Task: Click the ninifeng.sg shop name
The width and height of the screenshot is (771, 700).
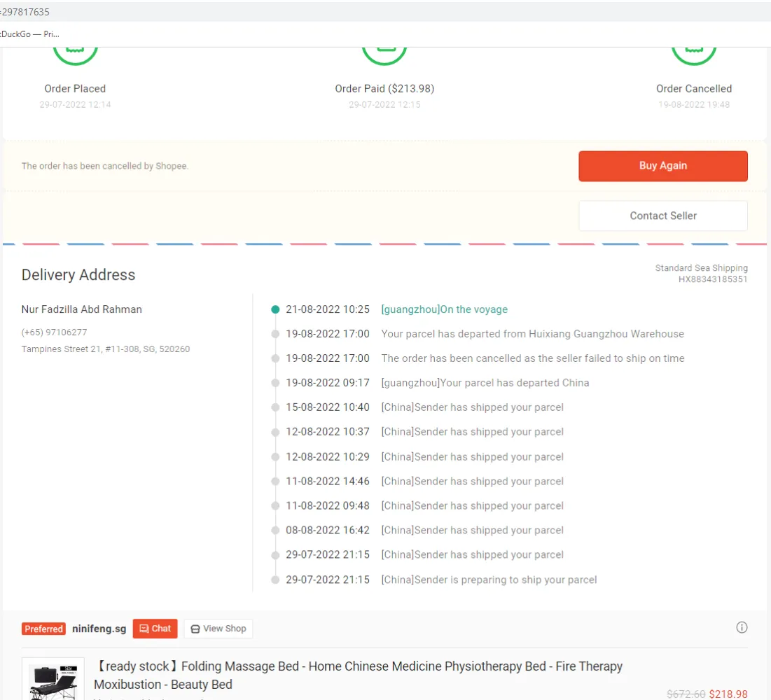Action: [99, 629]
